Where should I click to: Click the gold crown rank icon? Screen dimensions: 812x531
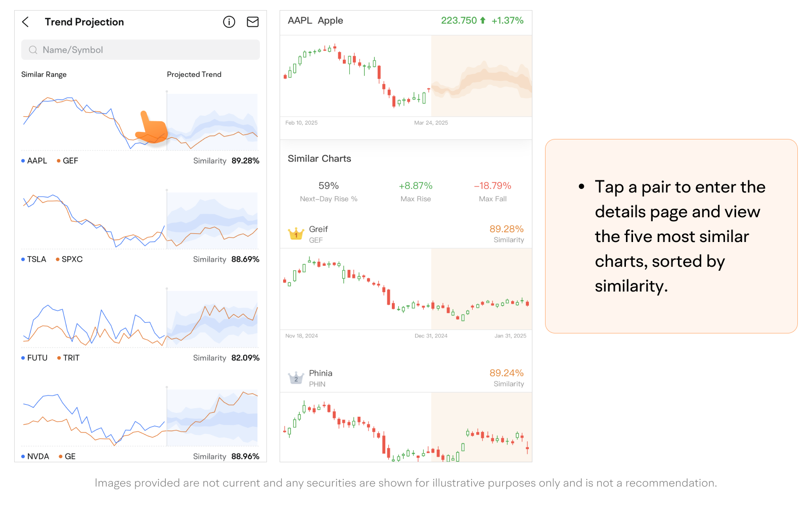click(x=296, y=234)
